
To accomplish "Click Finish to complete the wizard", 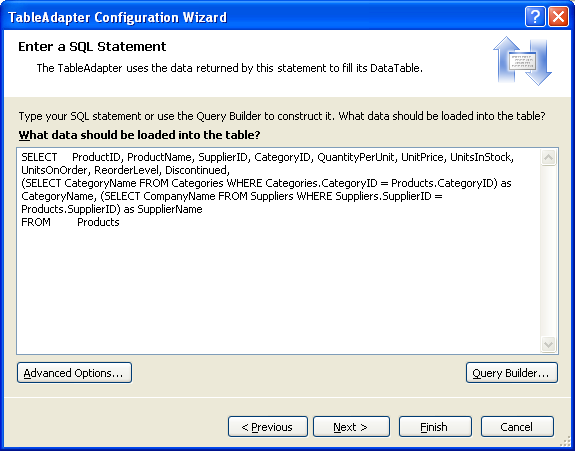I will [x=435, y=427].
